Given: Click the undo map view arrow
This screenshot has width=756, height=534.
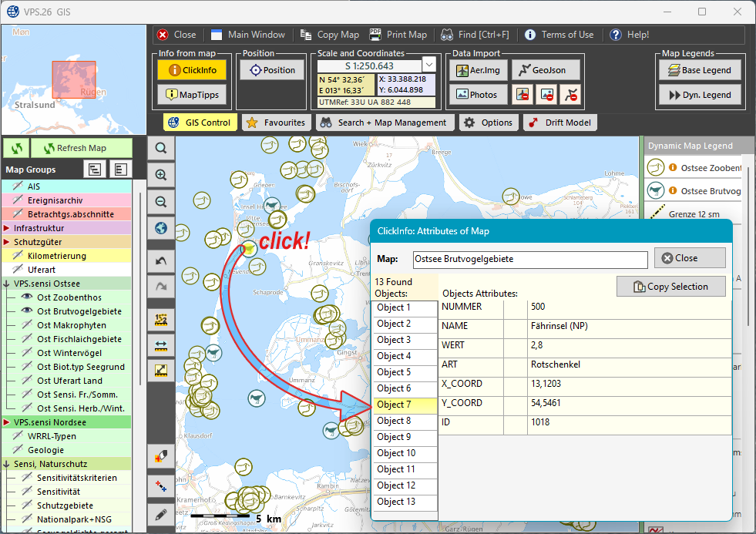Looking at the screenshot, I should click(x=161, y=261).
